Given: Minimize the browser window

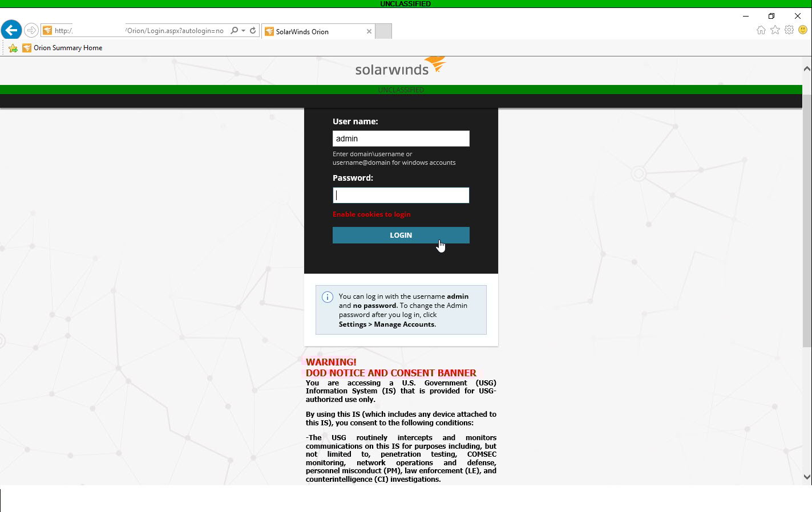Looking at the screenshot, I should 746,16.
